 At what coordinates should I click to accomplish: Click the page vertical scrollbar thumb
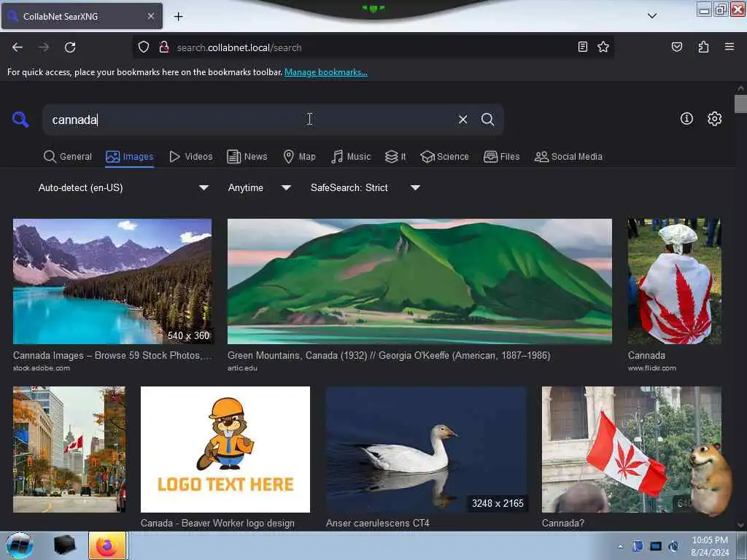740,104
